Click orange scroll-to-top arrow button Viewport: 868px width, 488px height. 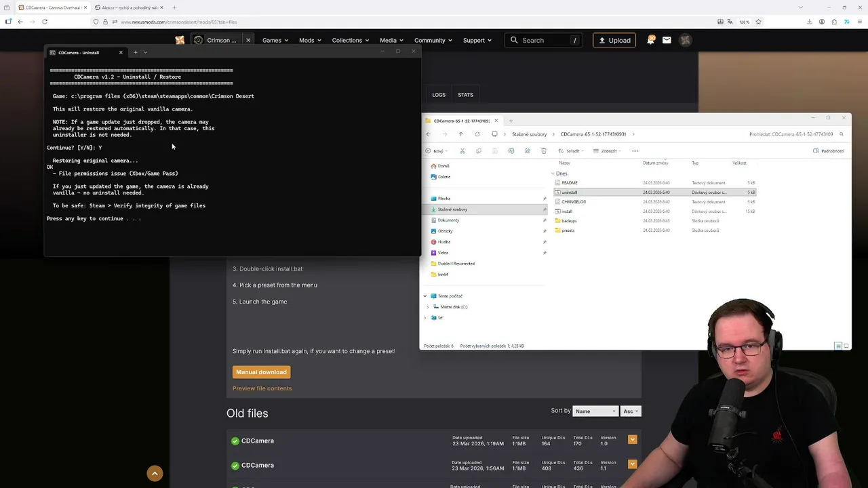click(x=155, y=473)
